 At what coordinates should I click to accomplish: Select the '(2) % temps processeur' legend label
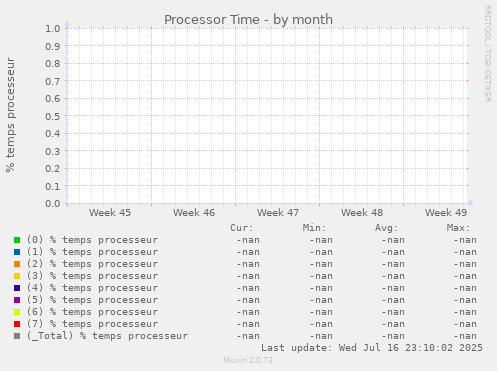point(92,264)
